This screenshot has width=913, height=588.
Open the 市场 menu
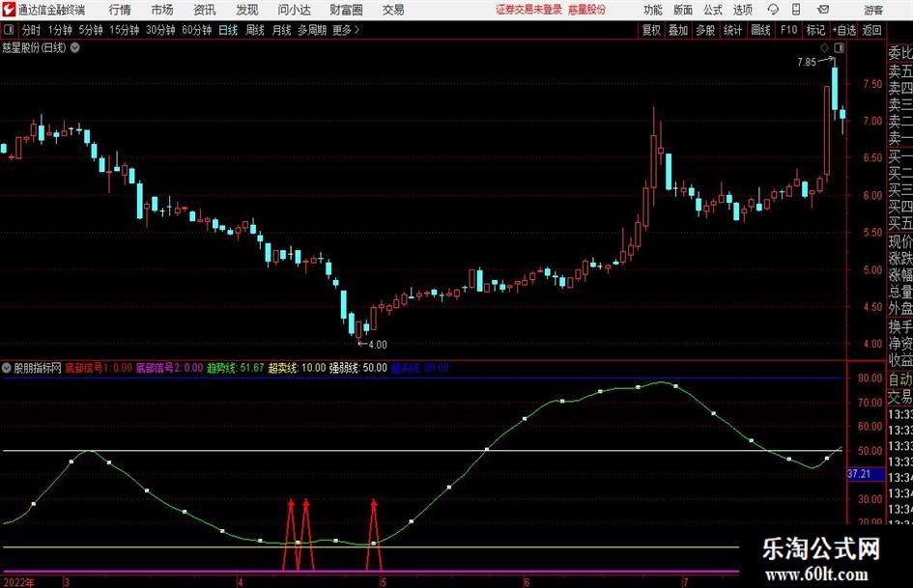click(x=162, y=10)
